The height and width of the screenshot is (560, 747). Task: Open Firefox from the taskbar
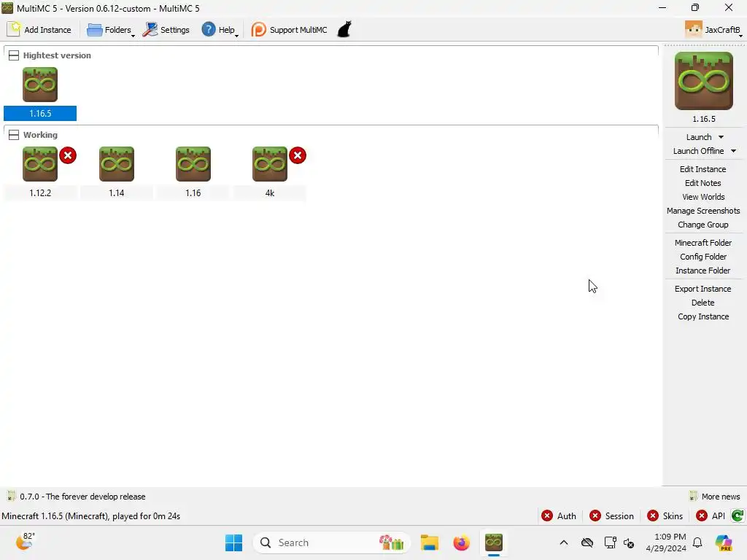coord(461,542)
